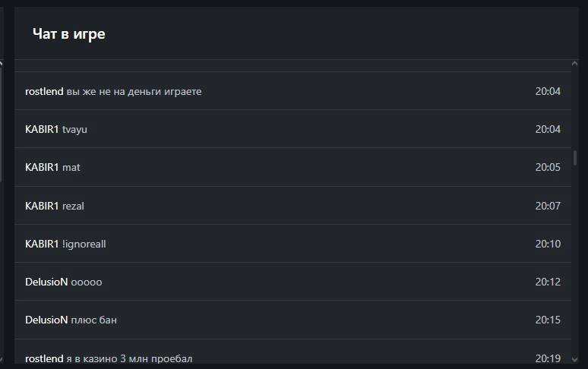Image resolution: width=588 pixels, height=369 pixels.
Task: Click the 20:05 timestamp
Action: click(x=548, y=167)
